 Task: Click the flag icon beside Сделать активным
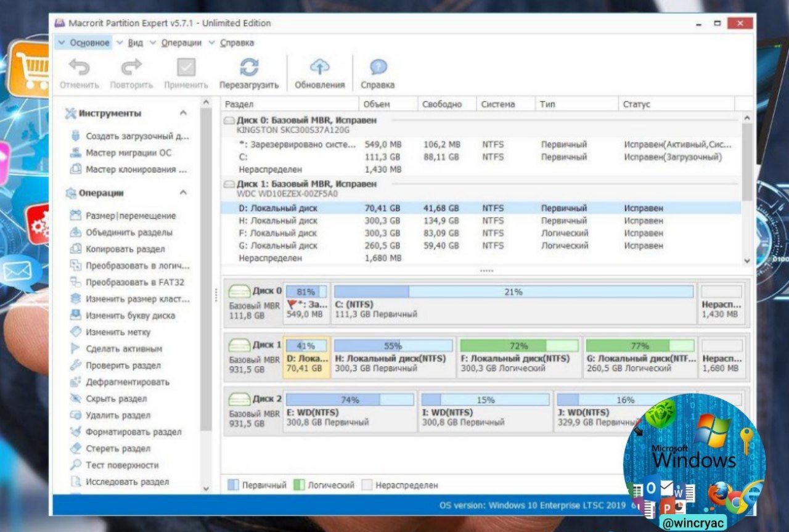(x=76, y=349)
